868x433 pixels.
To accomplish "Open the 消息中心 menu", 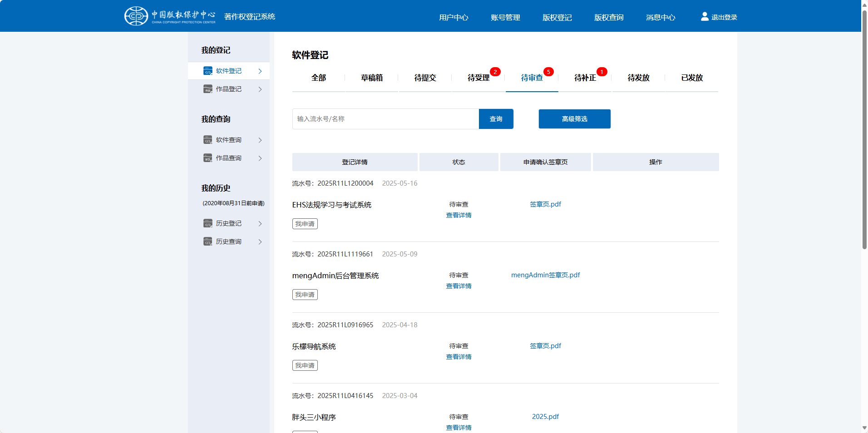I will pyautogui.click(x=661, y=17).
